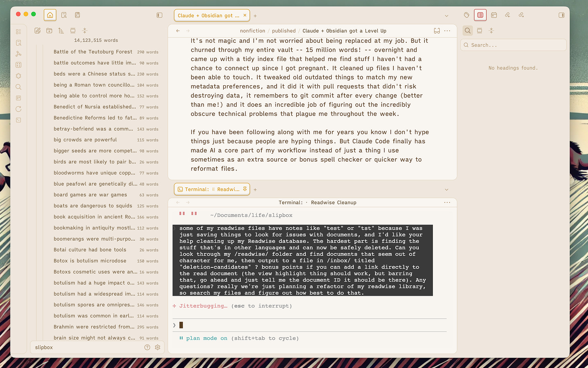
Task: Open more options for the Terminal pane
Action: coord(447,202)
